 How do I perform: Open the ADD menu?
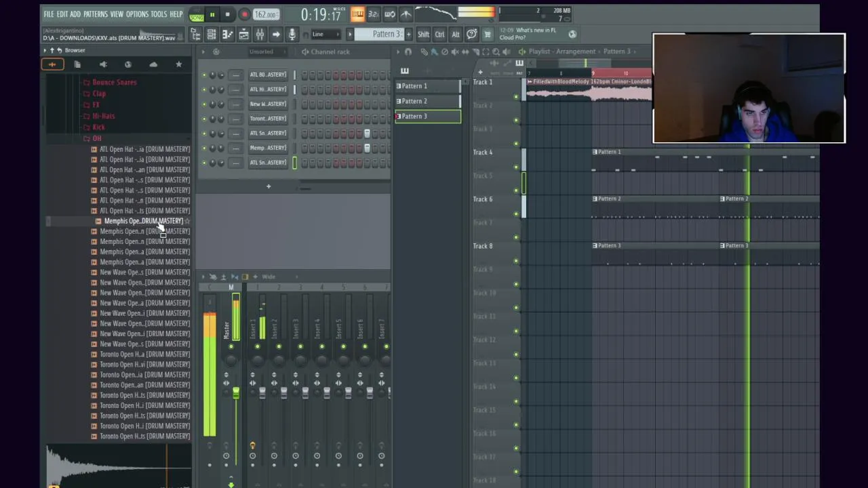[x=75, y=14]
